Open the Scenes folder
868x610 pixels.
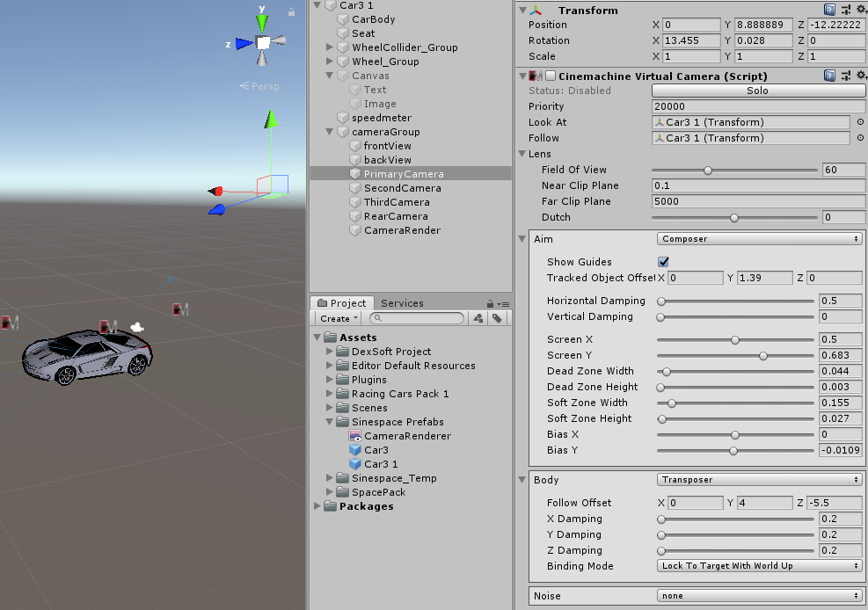click(x=369, y=408)
